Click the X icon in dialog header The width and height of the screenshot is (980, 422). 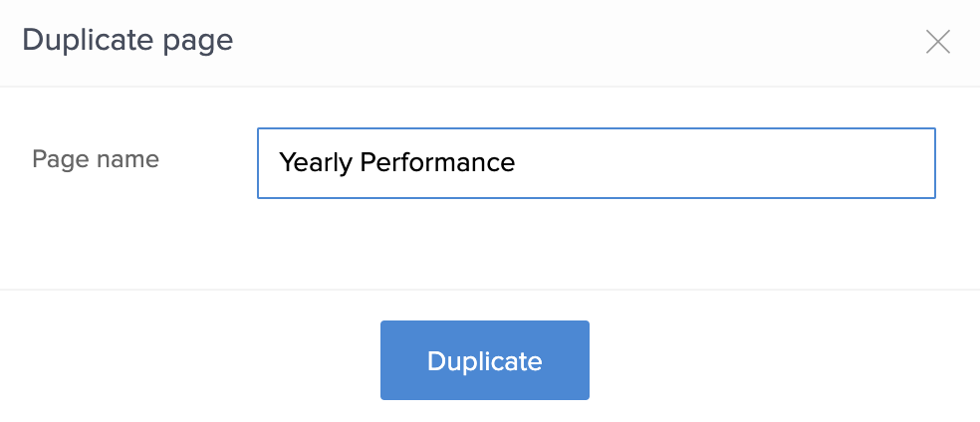tap(938, 42)
